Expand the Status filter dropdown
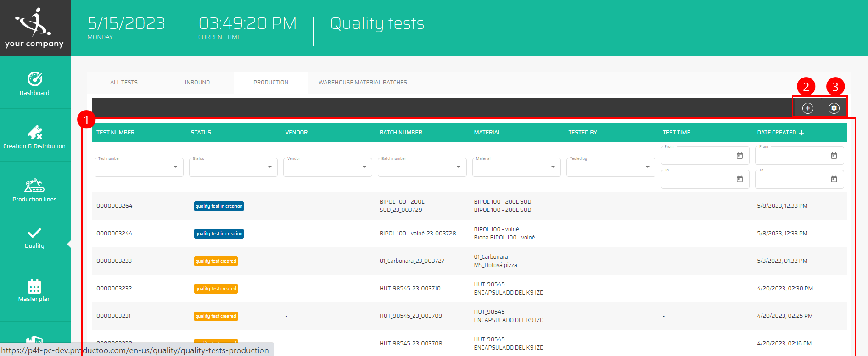868x356 pixels. (269, 167)
